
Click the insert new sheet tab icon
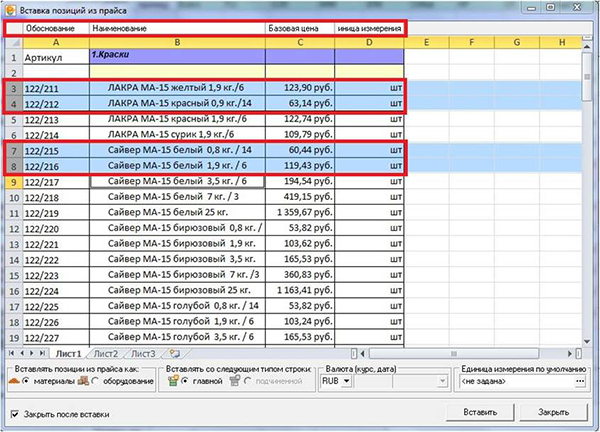[175, 353]
